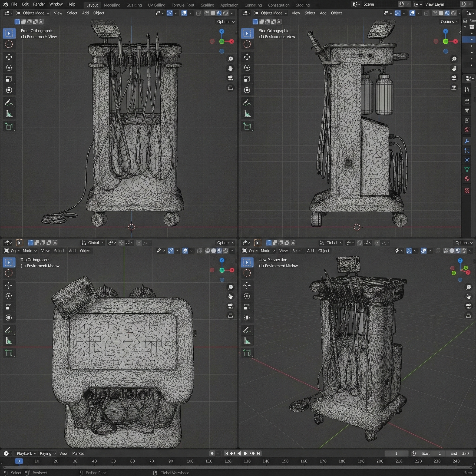Image resolution: width=476 pixels, height=476 pixels.
Task: Activate Rotate tool in side view toolbar
Action: 247,68
